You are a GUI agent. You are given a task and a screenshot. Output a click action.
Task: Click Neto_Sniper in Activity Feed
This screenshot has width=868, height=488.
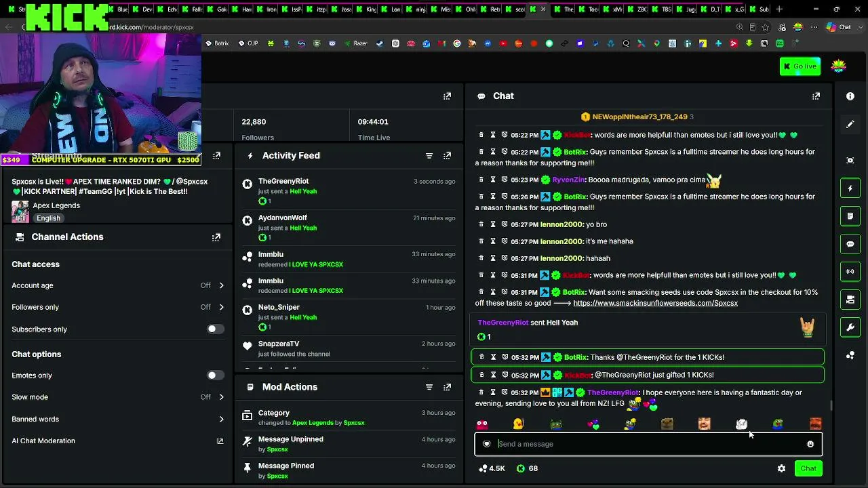279,307
